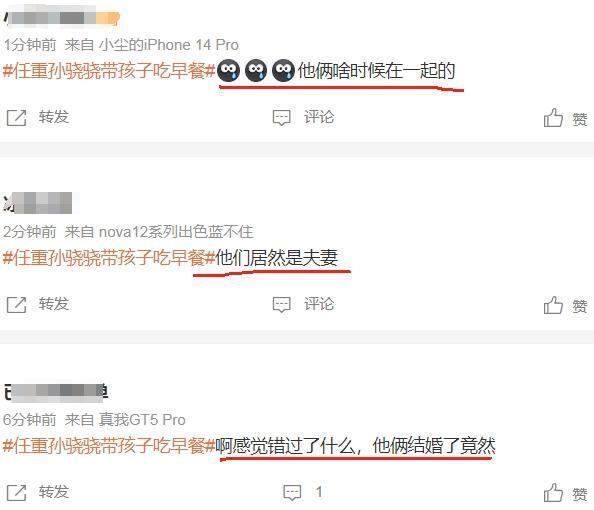The width and height of the screenshot is (594, 510).
Task: Open the 小尘的iPhone 14 Pro source link
Action: [169, 45]
